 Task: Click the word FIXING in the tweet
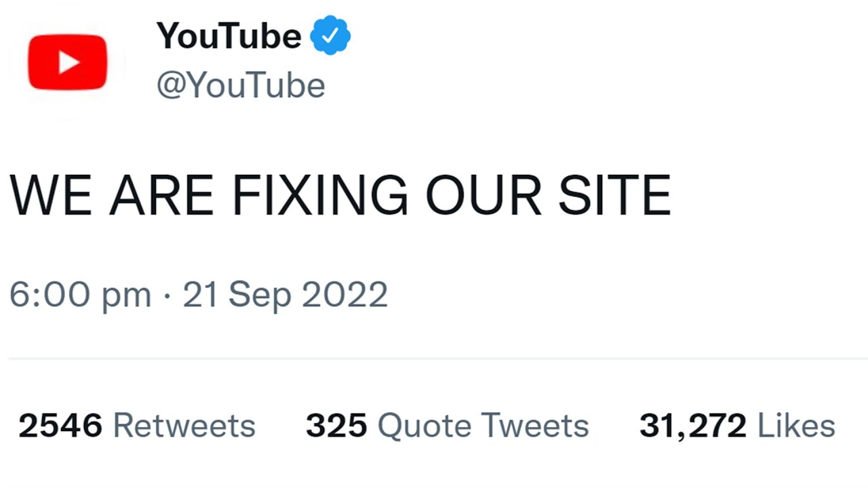pyautogui.click(x=319, y=196)
